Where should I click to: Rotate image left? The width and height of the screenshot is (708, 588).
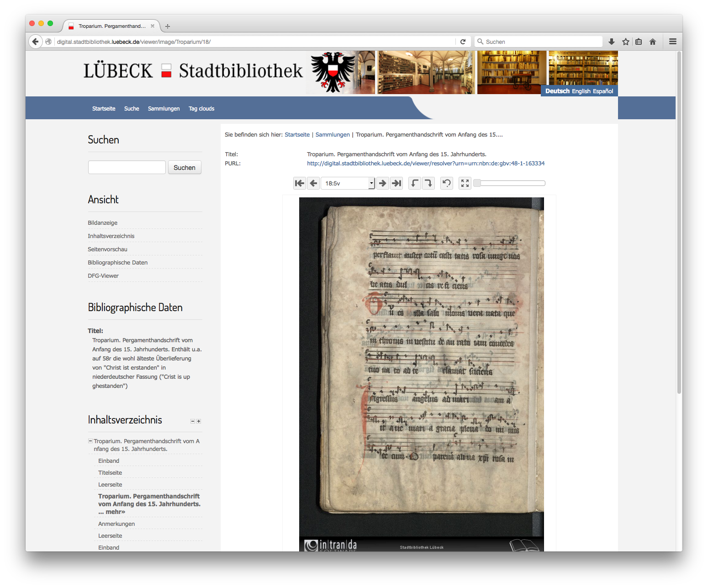(414, 183)
